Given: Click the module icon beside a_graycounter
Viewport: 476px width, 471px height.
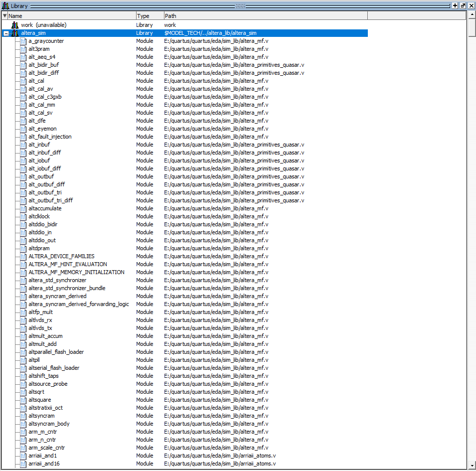Looking at the screenshot, I should pyautogui.click(x=23, y=41).
